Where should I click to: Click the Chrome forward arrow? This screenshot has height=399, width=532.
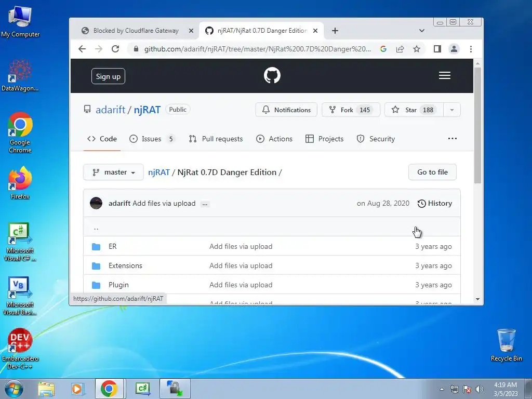(99, 49)
